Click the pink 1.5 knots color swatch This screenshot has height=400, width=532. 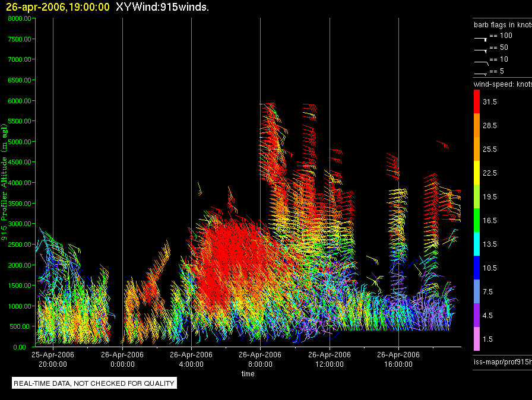pos(477,339)
